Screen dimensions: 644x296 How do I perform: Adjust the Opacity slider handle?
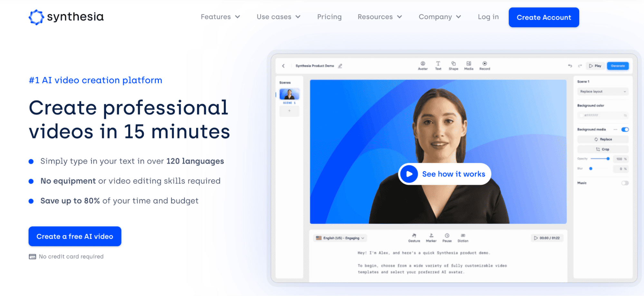608,159
